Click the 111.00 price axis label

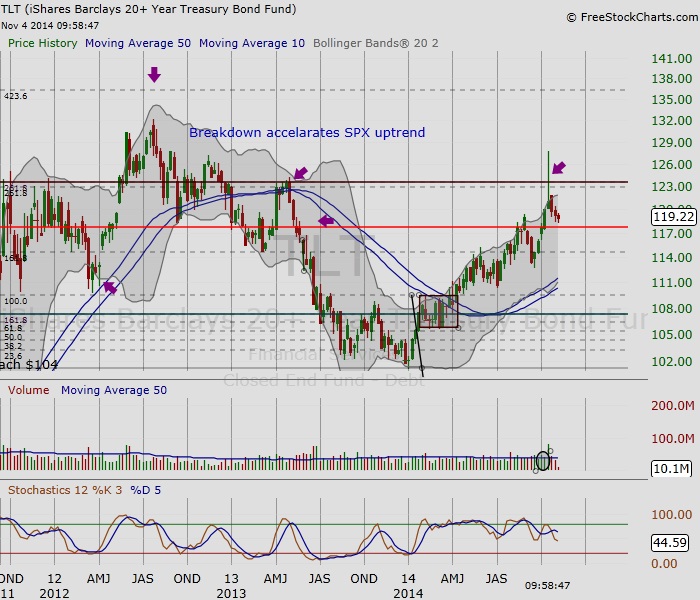[672, 283]
